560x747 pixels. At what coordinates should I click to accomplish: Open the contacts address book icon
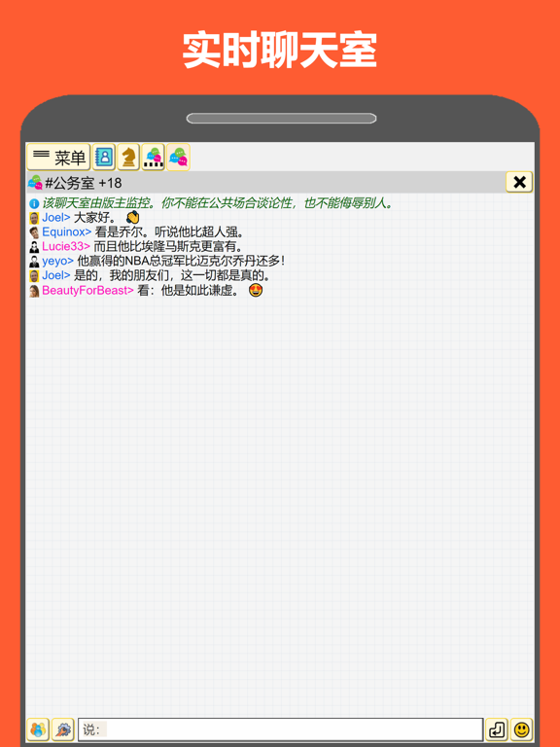pyautogui.click(x=104, y=158)
